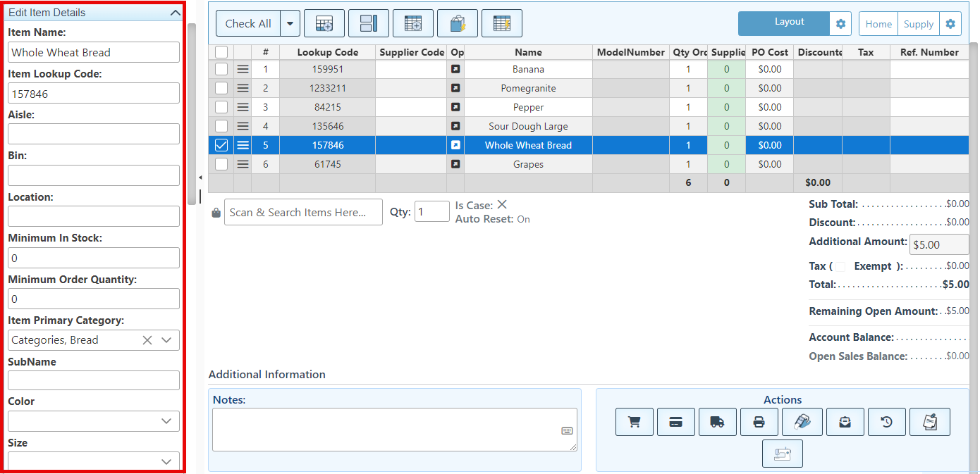Open the Check All dropdown arrow
Screen dimensions: 980x474
click(290, 23)
